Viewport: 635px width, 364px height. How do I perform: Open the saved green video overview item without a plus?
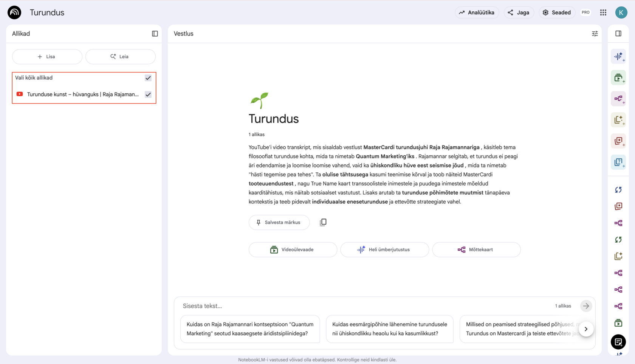pyautogui.click(x=618, y=323)
